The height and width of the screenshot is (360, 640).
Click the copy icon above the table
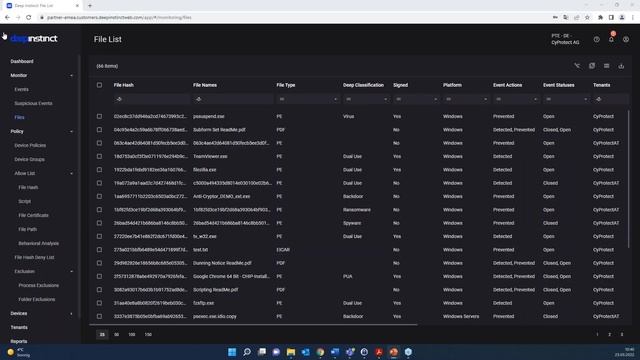pyautogui.click(x=592, y=66)
